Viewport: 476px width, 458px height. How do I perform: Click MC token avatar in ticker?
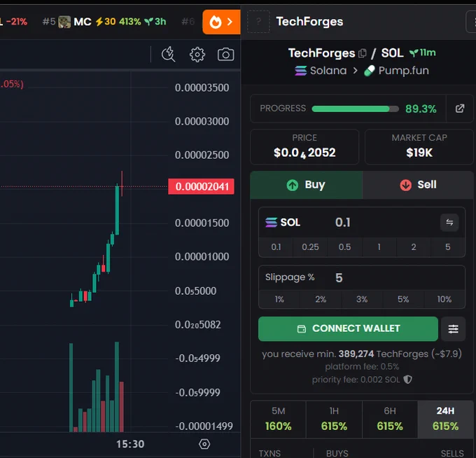[x=64, y=22]
